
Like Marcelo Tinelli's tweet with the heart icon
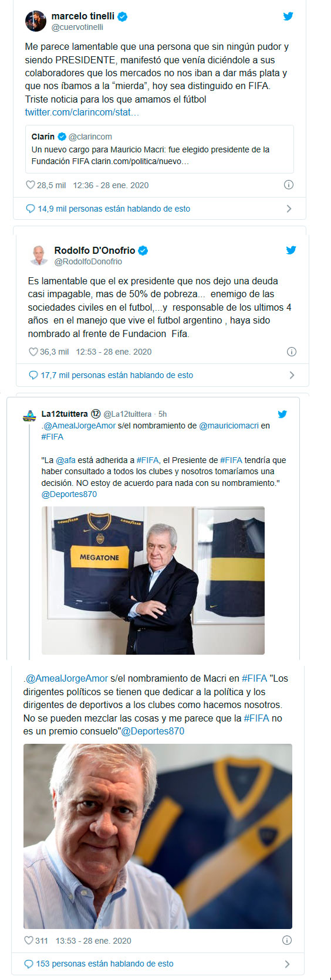point(31,185)
